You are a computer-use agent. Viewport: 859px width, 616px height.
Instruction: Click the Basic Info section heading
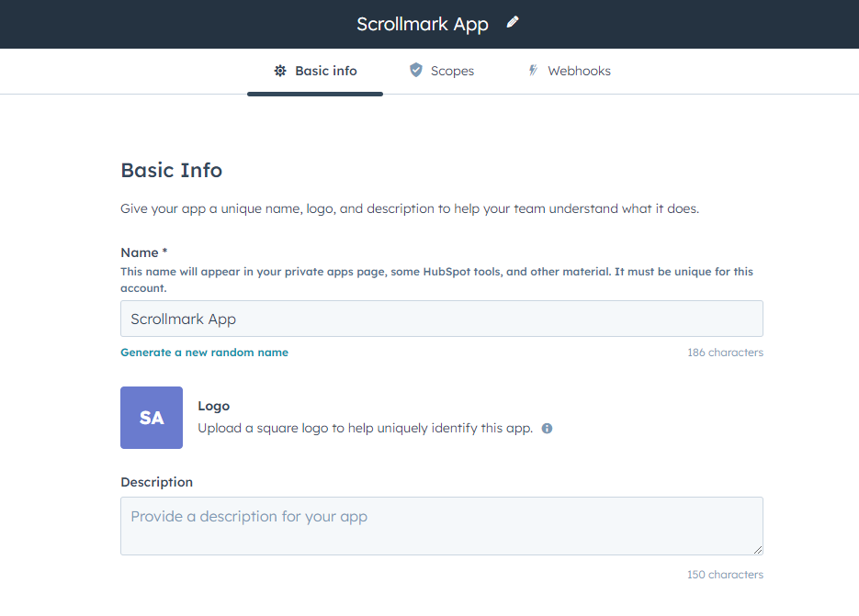click(172, 170)
